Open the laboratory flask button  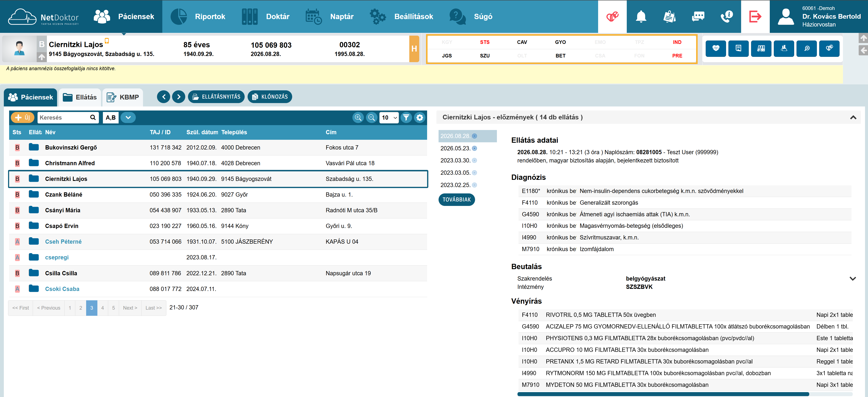784,49
